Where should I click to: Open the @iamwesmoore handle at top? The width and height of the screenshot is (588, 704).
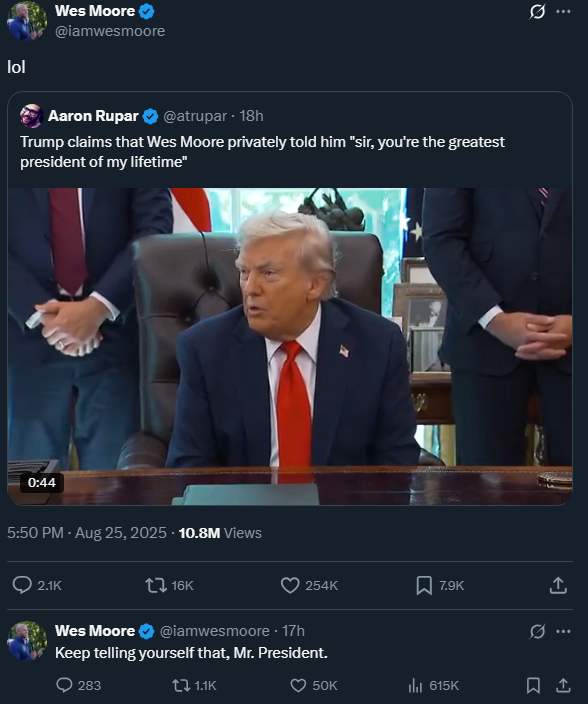point(110,31)
